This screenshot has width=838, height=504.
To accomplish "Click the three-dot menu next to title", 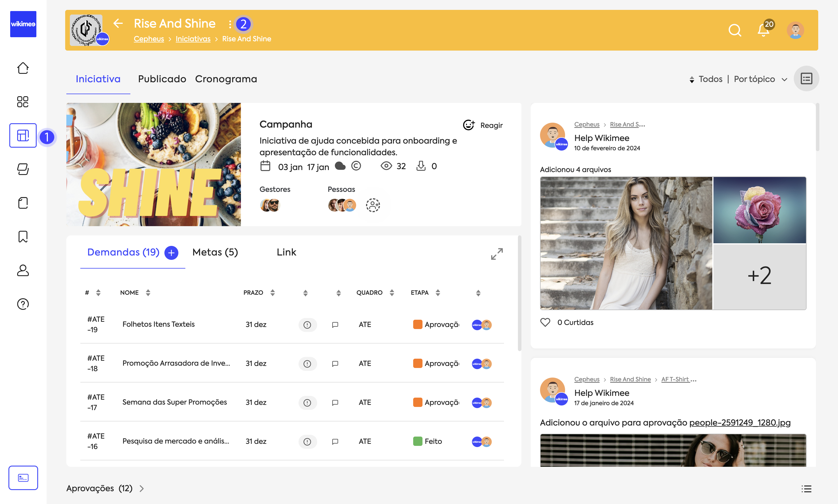I will click(x=230, y=24).
